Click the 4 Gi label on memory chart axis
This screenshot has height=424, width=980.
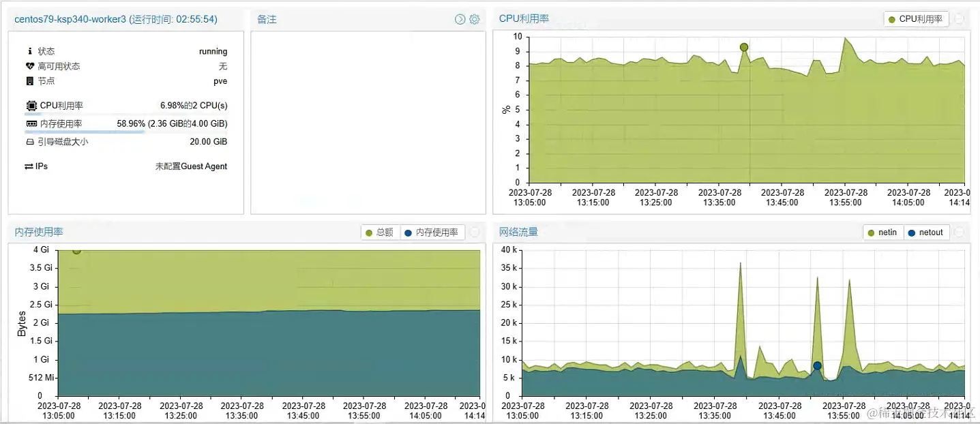(41, 250)
